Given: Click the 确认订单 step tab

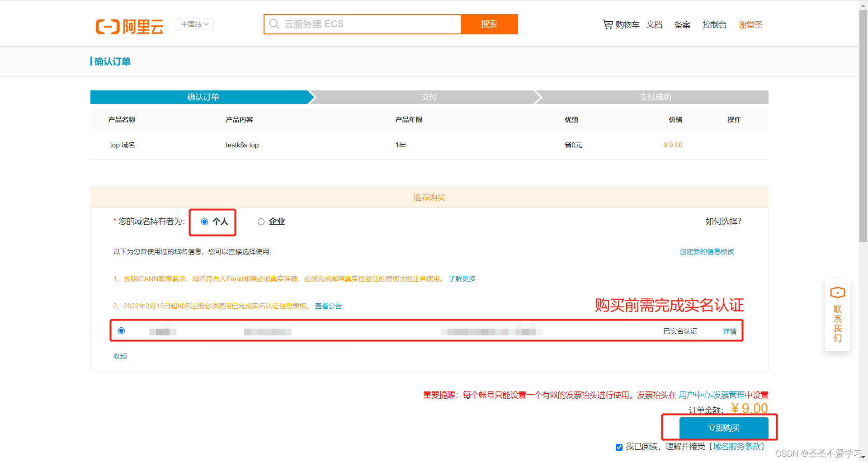Looking at the screenshot, I should pyautogui.click(x=202, y=97).
